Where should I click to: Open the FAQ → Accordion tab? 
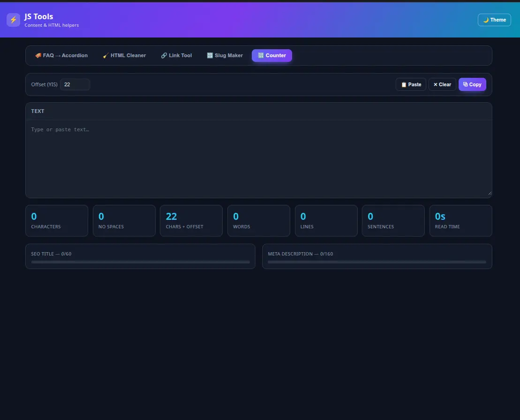[61, 55]
